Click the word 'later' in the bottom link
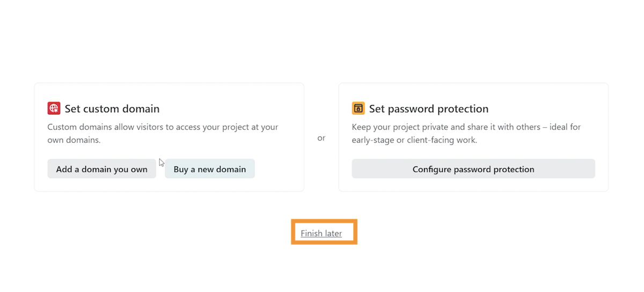 click(x=333, y=233)
